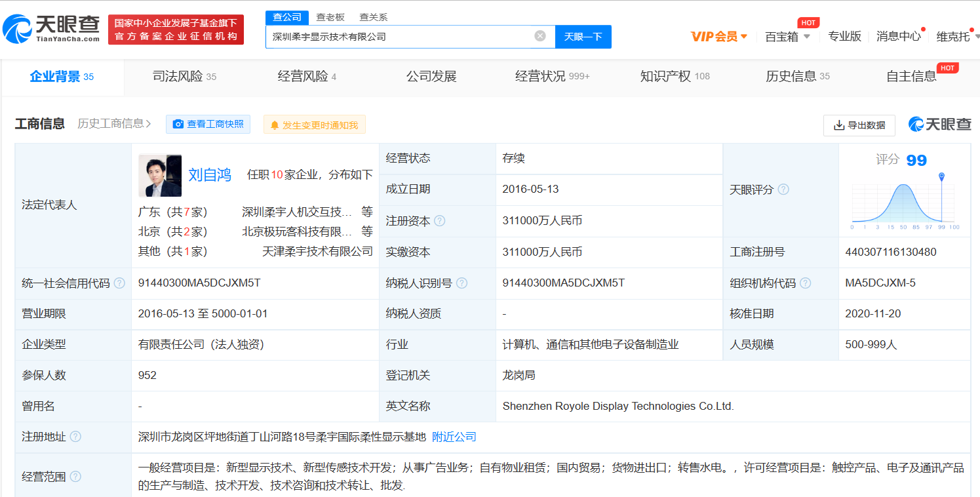Click the 发生变更时通知我 button
Image resolution: width=980 pixels, height=497 pixels.
(315, 125)
